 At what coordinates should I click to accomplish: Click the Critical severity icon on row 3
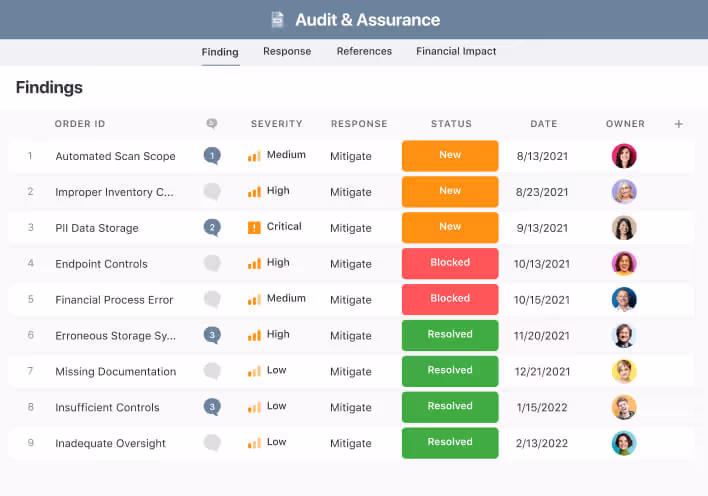[x=254, y=228]
